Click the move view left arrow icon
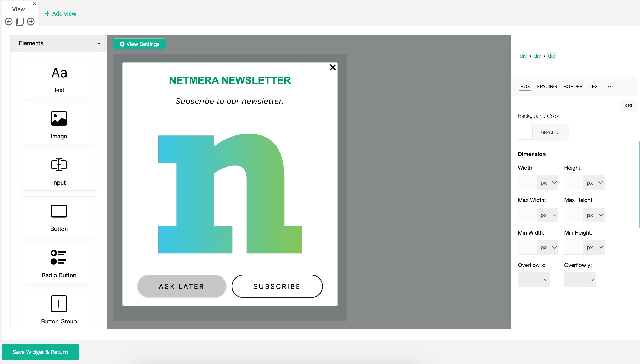This screenshot has width=640, height=364. click(9, 22)
